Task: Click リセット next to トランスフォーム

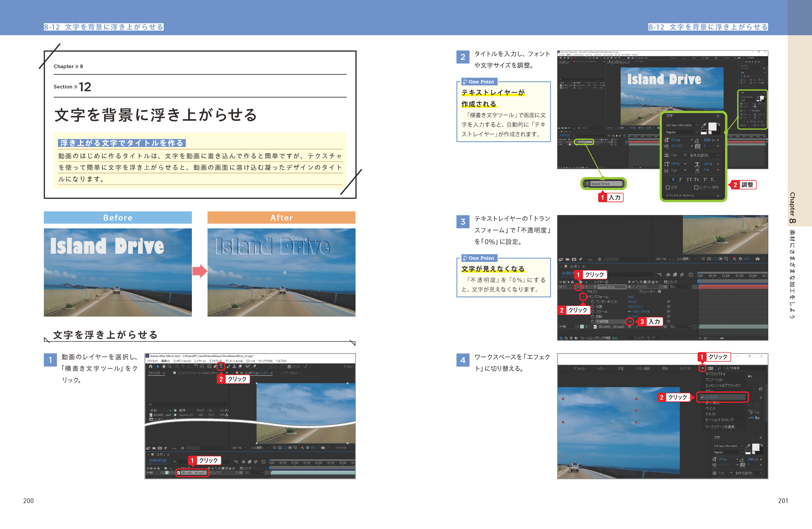Action: coord(631,297)
